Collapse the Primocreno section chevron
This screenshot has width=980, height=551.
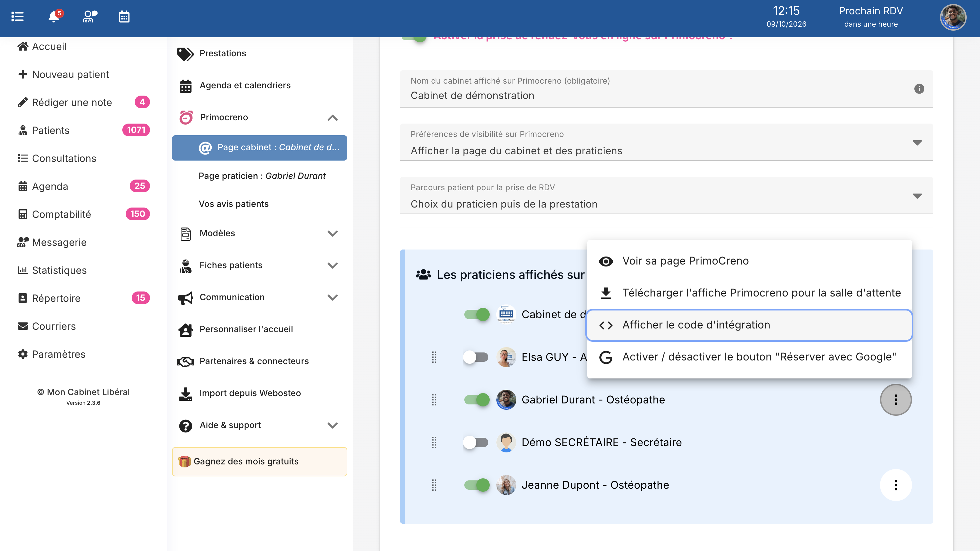333,118
